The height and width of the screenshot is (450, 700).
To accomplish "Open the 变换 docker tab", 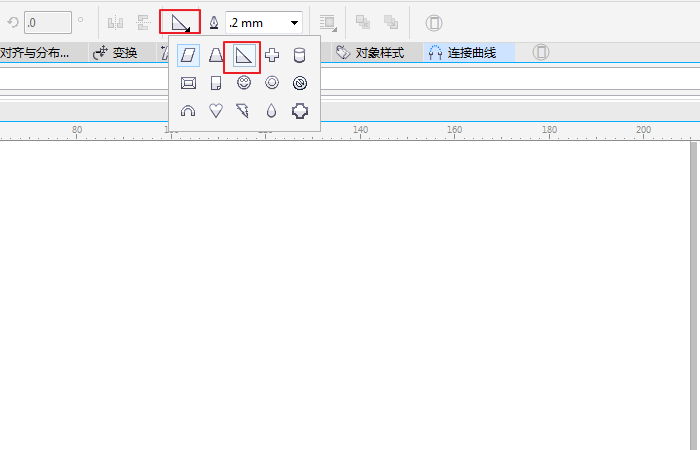I will 116,52.
